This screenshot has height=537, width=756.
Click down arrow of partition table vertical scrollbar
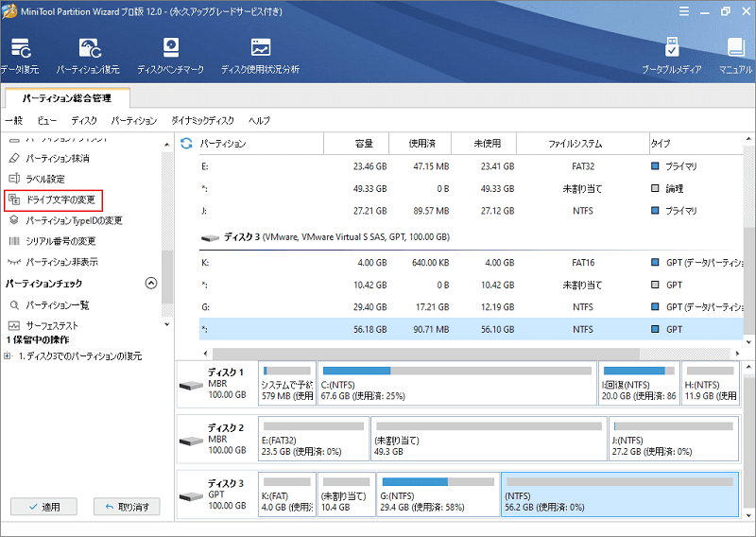(748, 342)
